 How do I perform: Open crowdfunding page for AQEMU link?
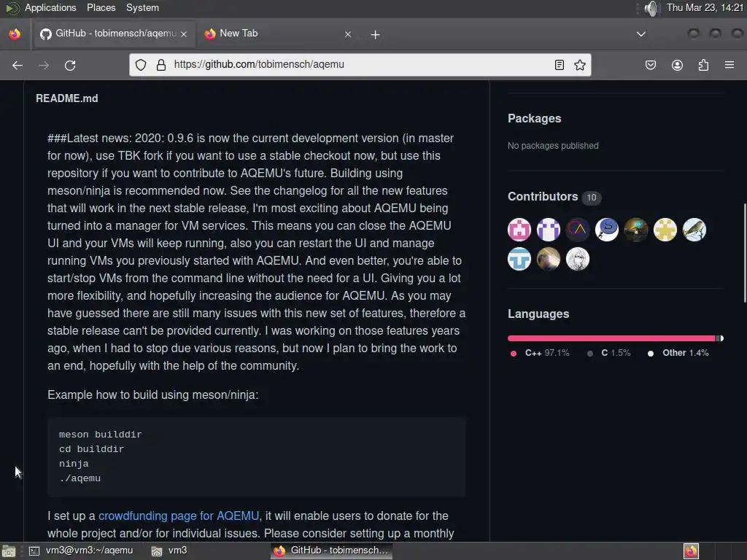[x=179, y=516]
